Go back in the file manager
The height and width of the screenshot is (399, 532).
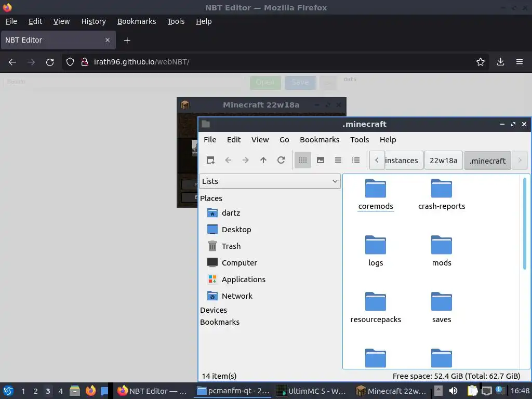click(x=228, y=160)
